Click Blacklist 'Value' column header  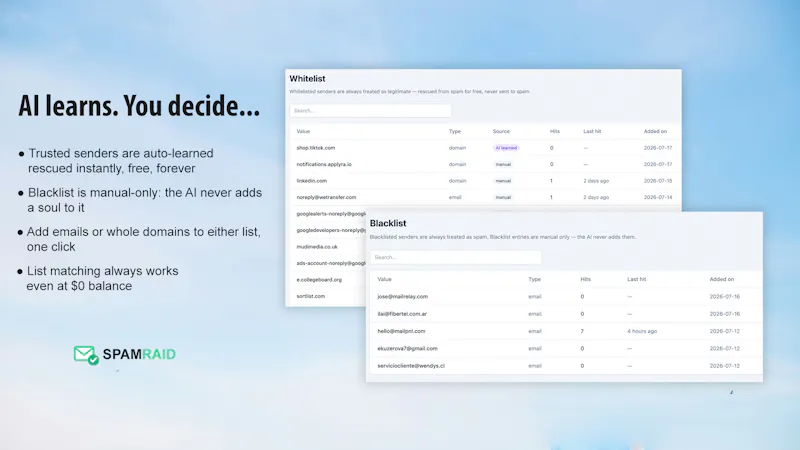pyautogui.click(x=384, y=279)
